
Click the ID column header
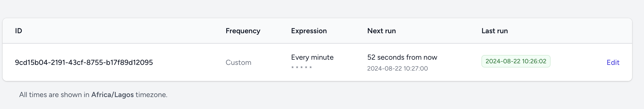tap(18, 31)
